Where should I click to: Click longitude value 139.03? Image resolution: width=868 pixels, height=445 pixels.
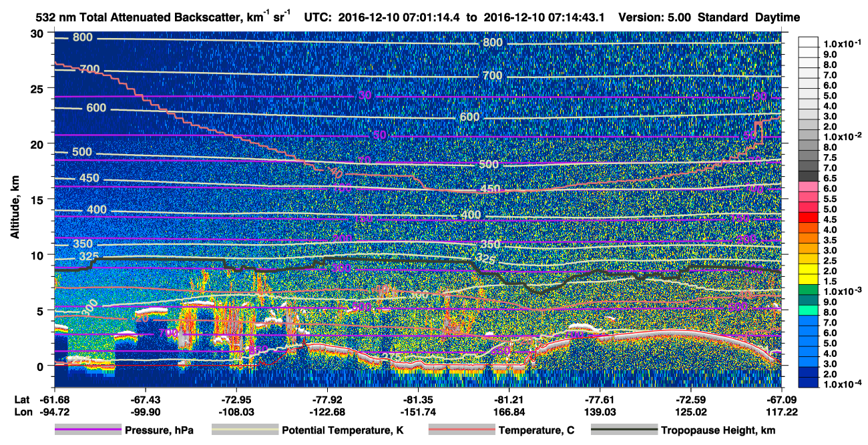point(600,412)
